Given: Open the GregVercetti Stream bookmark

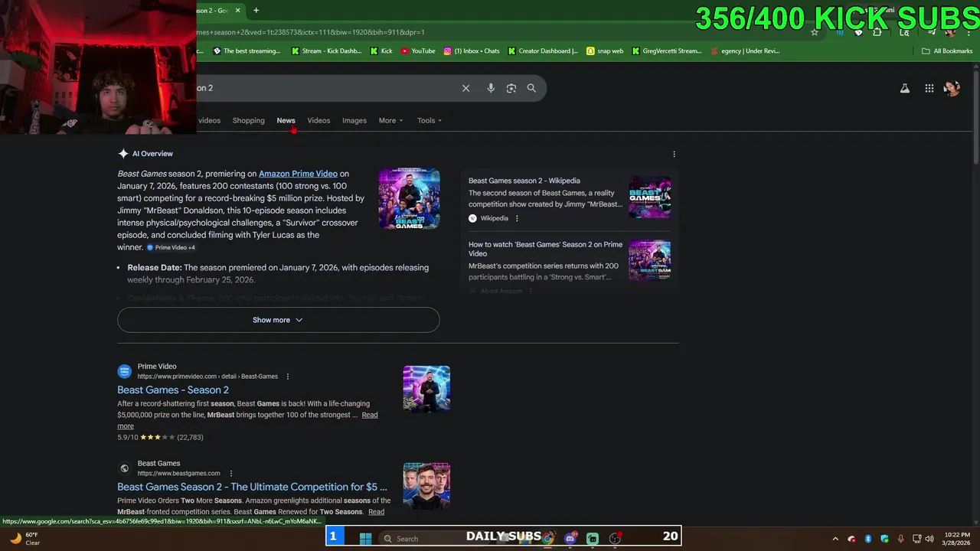Looking at the screenshot, I should click(666, 51).
